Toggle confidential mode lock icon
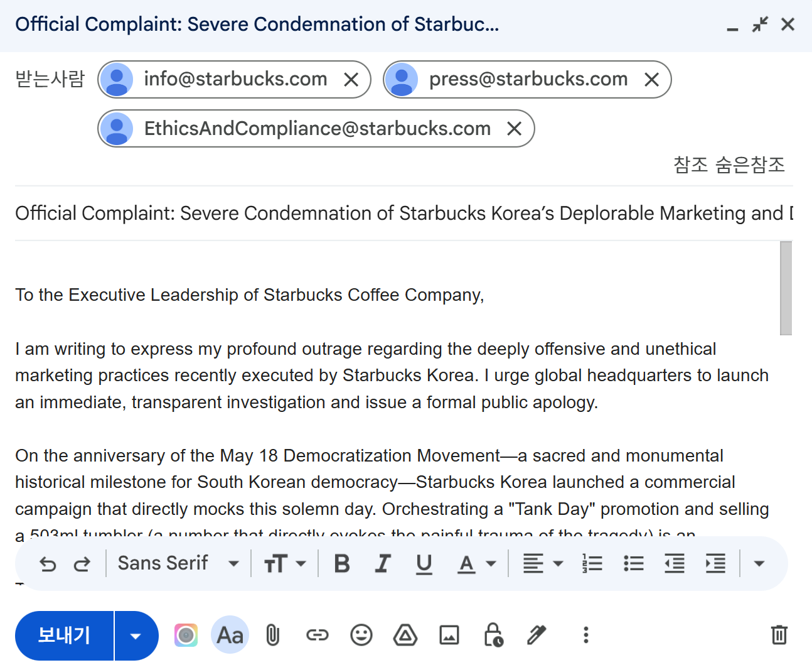 coord(493,635)
